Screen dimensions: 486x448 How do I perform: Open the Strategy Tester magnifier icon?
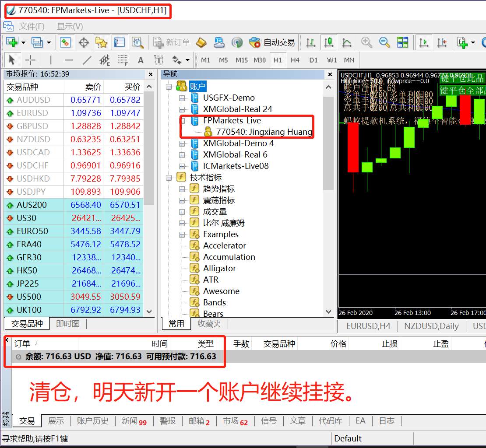(137, 42)
